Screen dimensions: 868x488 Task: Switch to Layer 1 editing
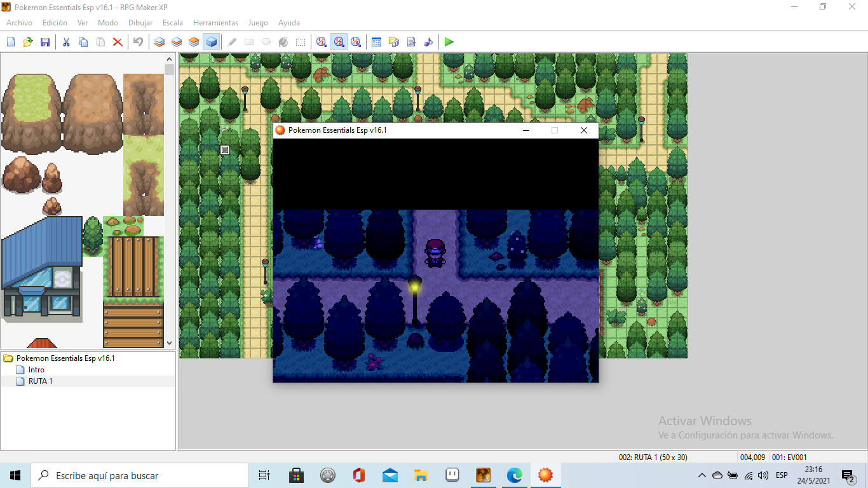pyautogui.click(x=159, y=42)
